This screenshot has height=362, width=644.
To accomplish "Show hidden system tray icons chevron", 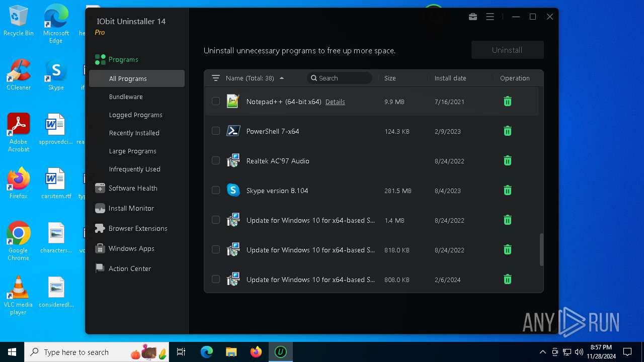I will point(542,352).
